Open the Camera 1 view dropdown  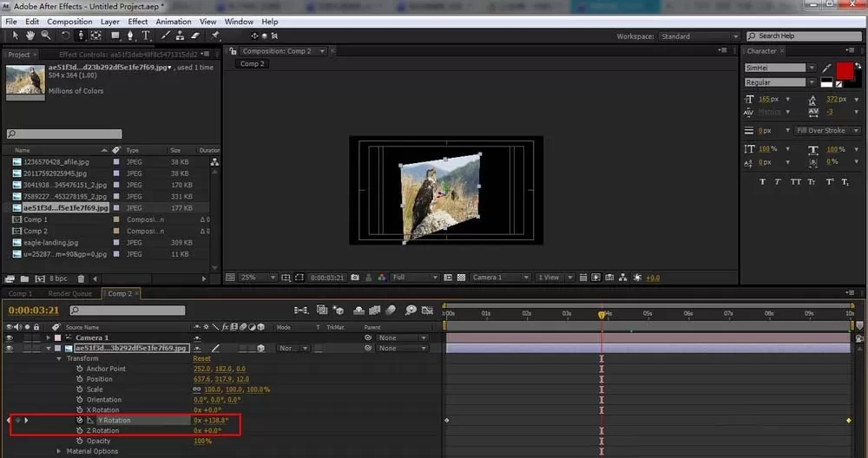pos(501,277)
